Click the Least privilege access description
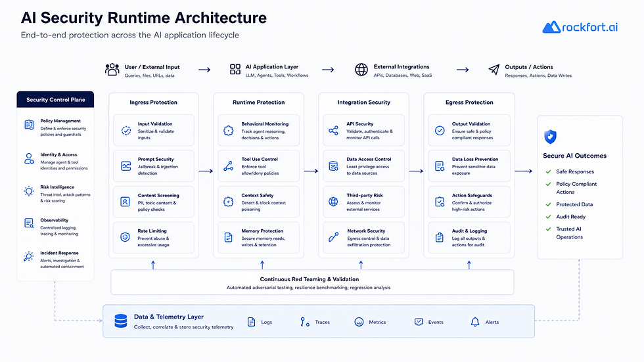 367,170
